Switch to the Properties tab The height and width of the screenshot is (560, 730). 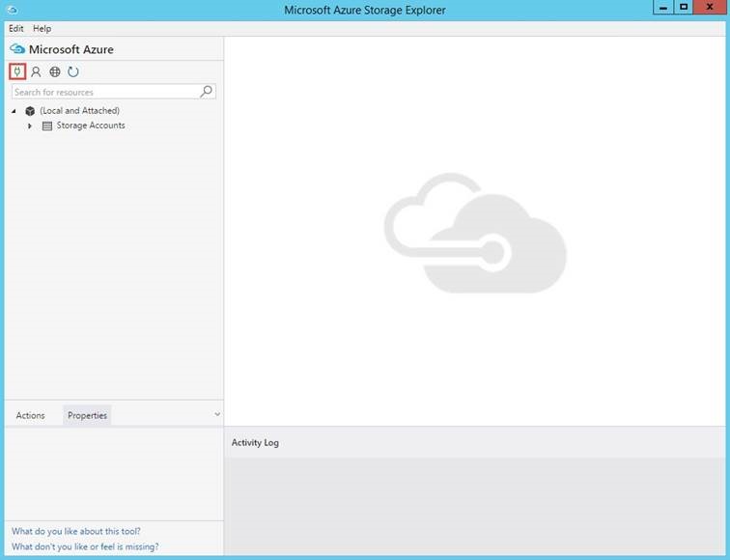point(87,415)
